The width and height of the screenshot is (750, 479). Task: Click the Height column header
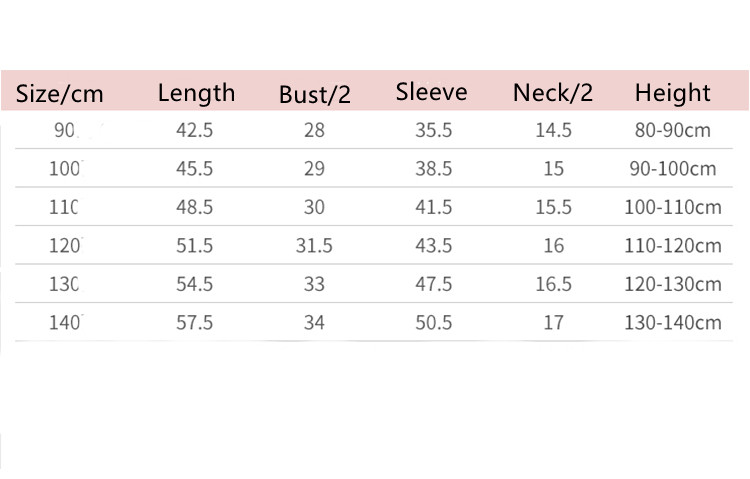[672, 93]
